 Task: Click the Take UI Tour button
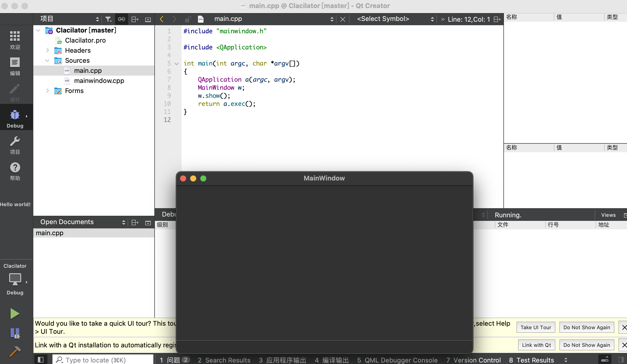[x=536, y=327]
